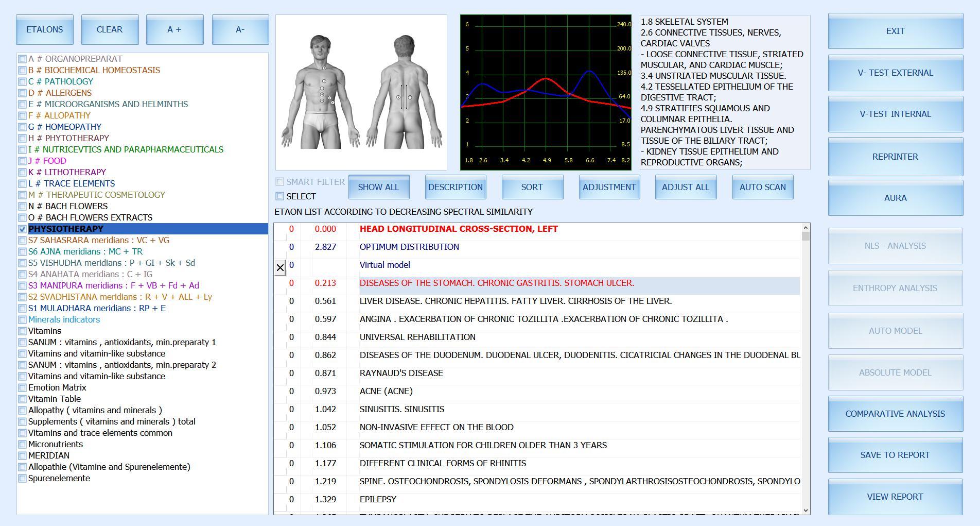Select H # PHYTOTHERAPY category
The width and height of the screenshot is (980, 526).
69,138
